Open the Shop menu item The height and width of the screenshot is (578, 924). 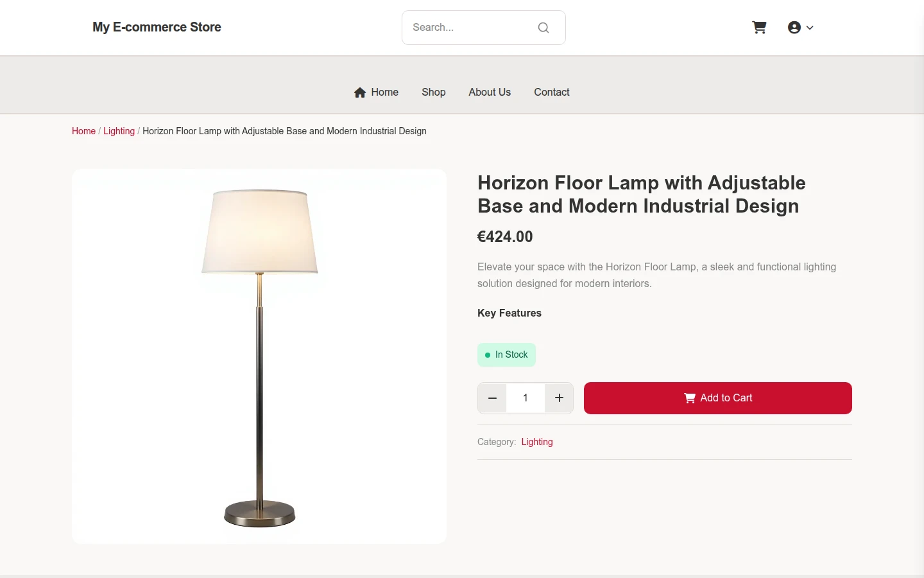[x=434, y=92]
